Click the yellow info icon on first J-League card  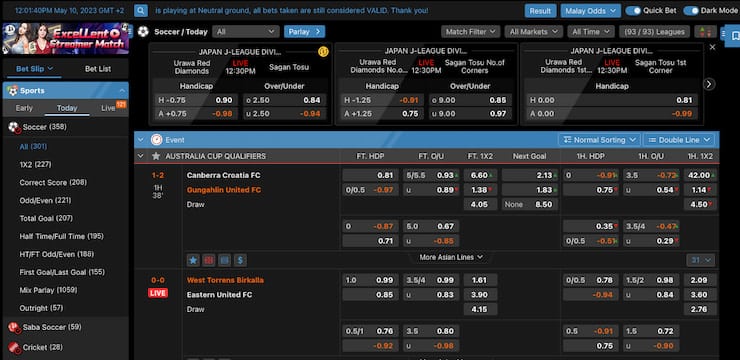323,51
